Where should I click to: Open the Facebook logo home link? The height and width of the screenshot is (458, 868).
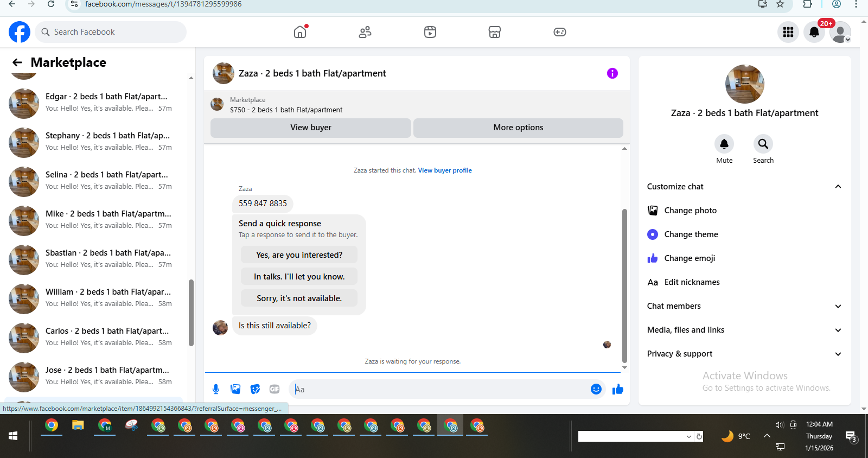20,32
